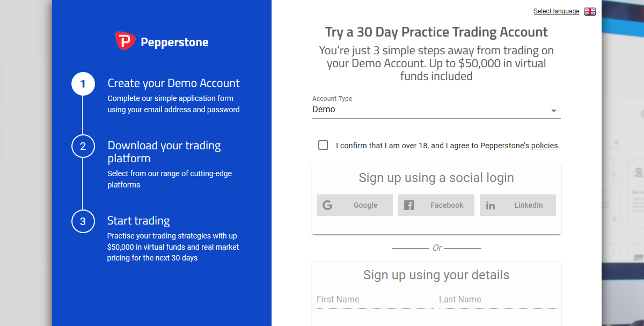Sign up with LinkedIn button

pyautogui.click(x=518, y=205)
